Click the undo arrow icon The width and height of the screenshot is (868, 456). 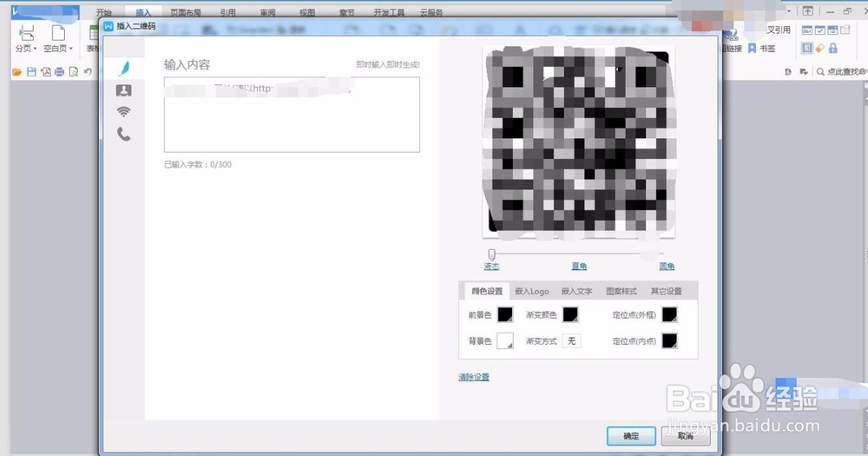click(88, 72)
